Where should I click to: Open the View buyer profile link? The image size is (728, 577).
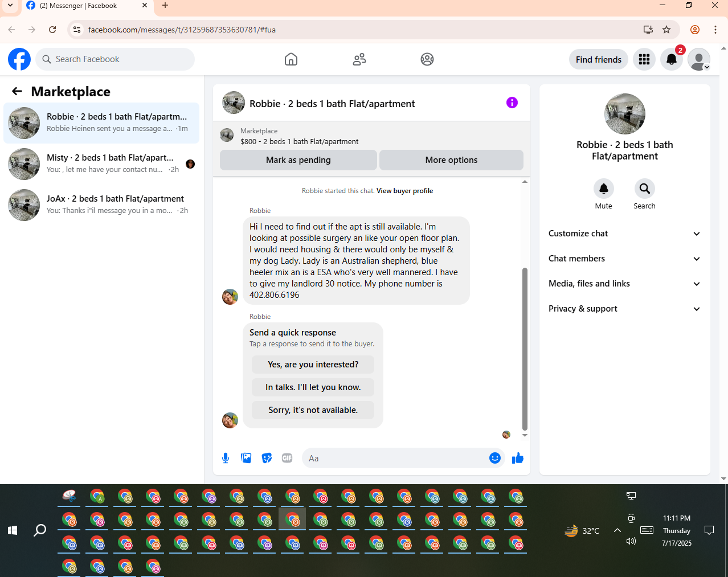tap(404, 191)
